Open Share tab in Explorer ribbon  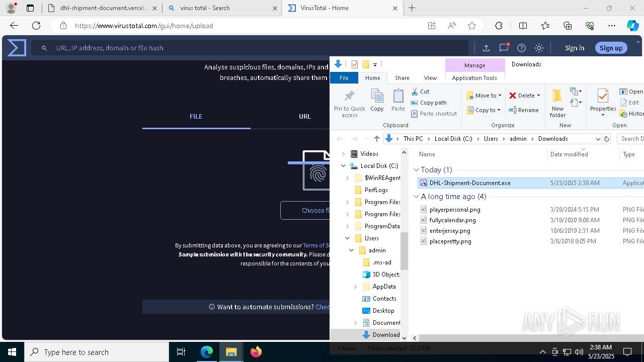point(402,78)
